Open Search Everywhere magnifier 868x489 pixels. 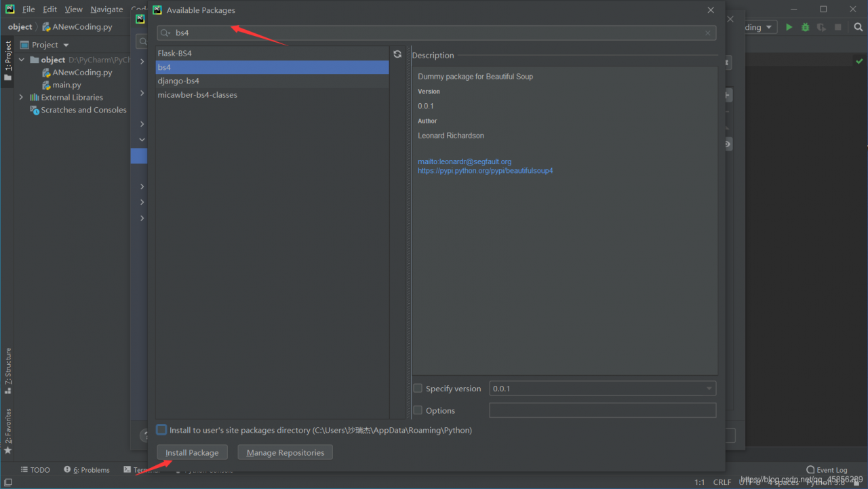[x=858, y=27]
